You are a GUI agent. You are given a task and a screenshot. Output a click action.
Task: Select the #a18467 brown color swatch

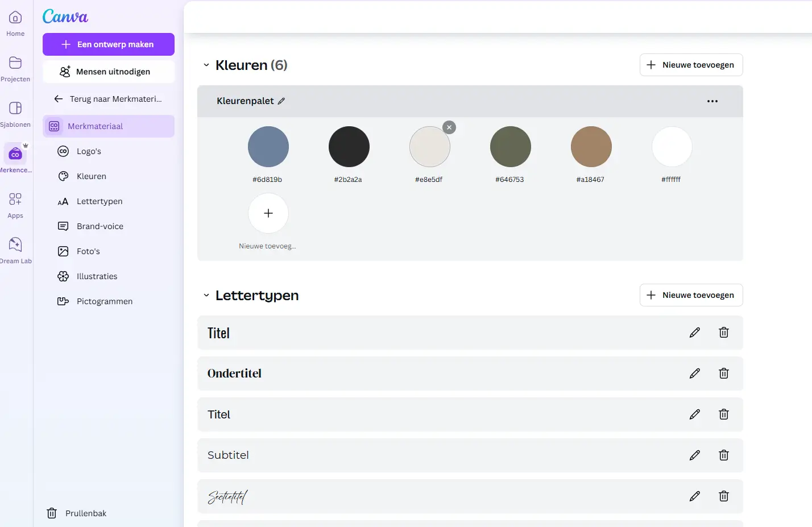pyautogui.click(x=591, y=147)
